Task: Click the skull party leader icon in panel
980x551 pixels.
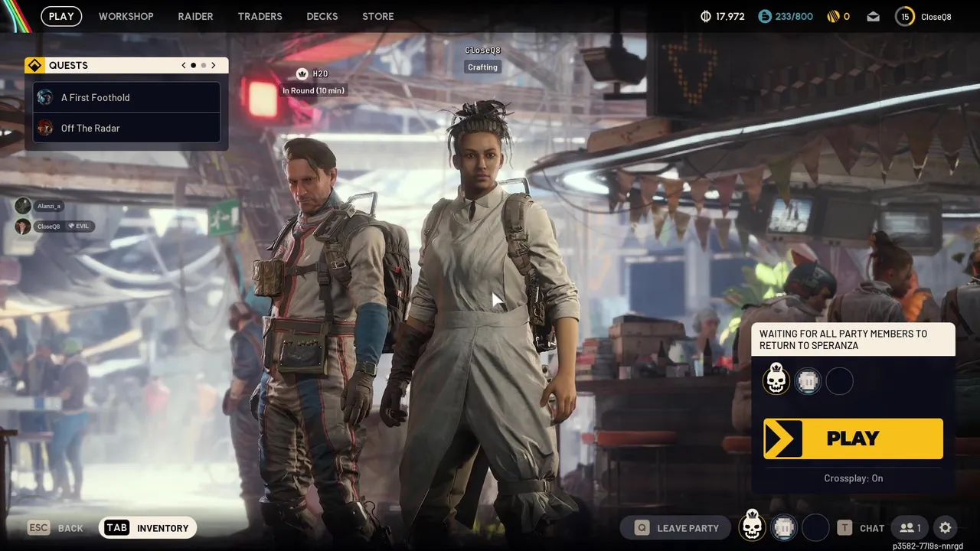Action: click(776, 380)
